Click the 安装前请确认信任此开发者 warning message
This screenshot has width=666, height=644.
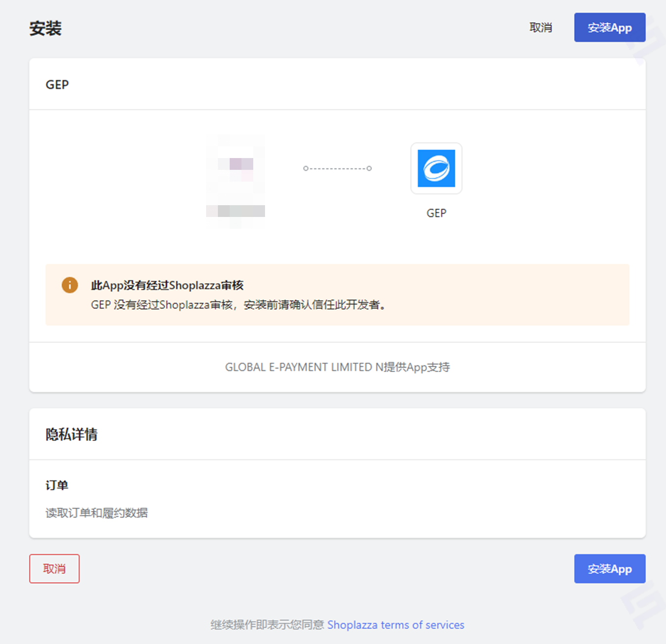click(x=314, y=305)
